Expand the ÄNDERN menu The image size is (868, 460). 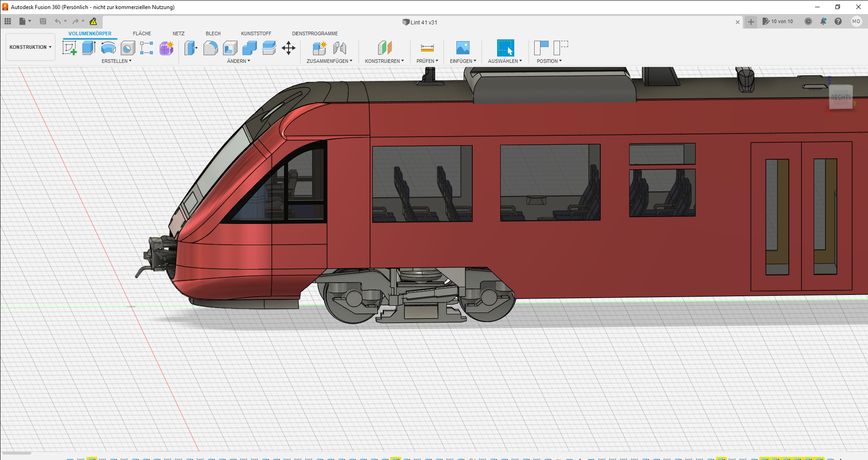pyautogui.click(x=238, y=61)
